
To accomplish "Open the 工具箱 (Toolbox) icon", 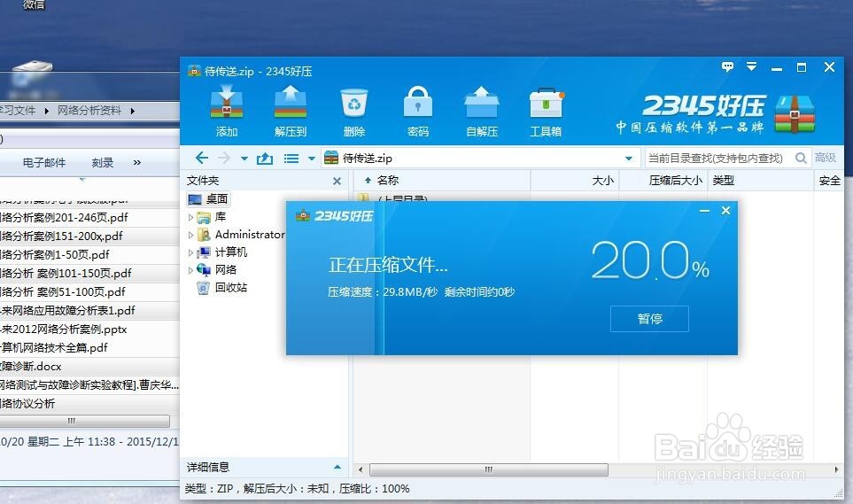I will tap(547, 111).
